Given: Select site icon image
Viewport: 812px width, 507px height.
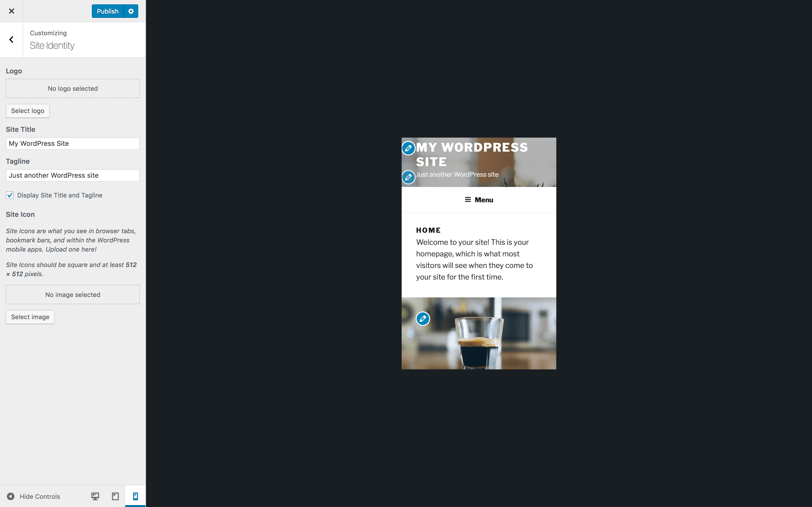Looking at the screenshot, I should tap(30, 317).
